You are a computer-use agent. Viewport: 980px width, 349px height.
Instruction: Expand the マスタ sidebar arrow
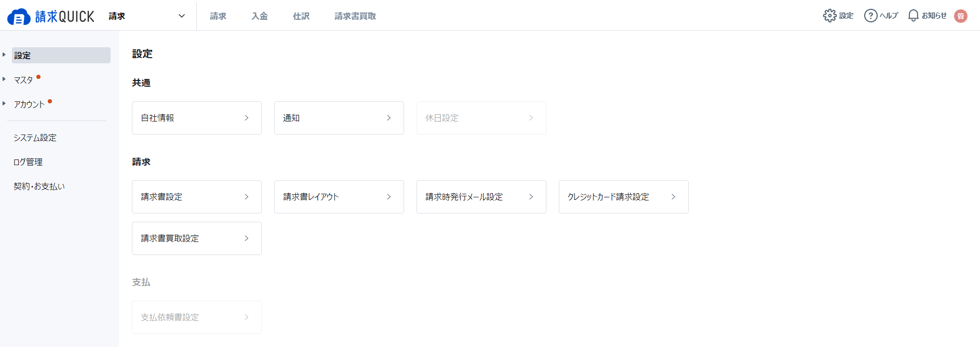pos(4,79)
